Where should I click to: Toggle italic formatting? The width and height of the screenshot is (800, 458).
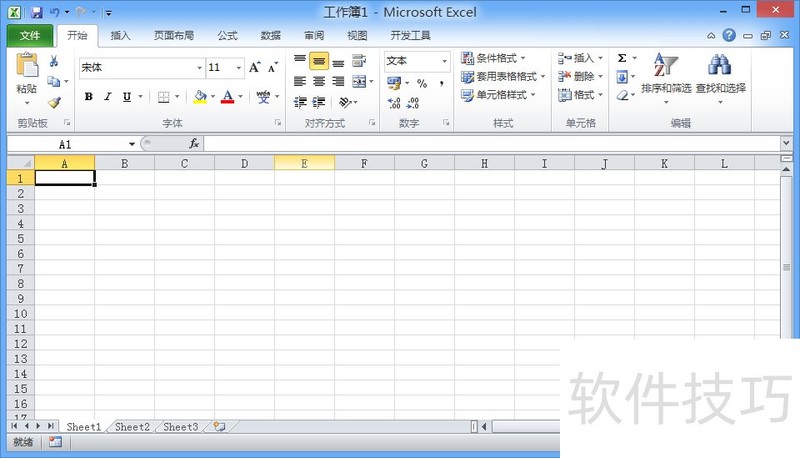tap(108, 96)
